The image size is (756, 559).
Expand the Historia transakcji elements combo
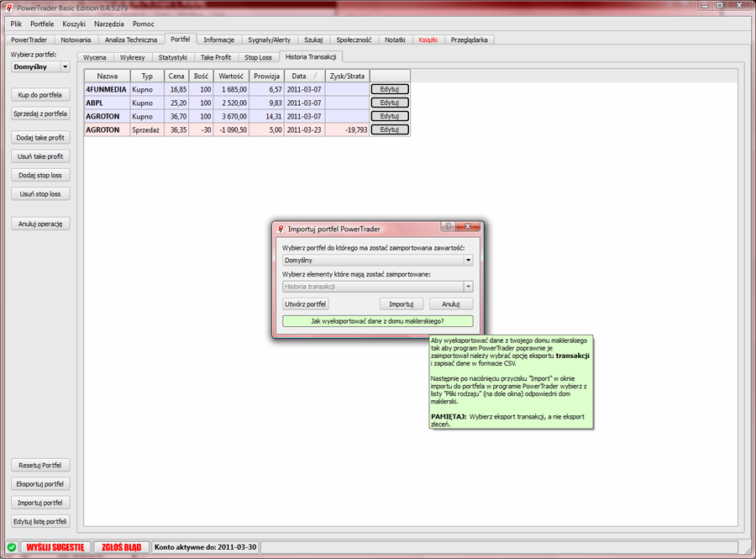point(468,287)
